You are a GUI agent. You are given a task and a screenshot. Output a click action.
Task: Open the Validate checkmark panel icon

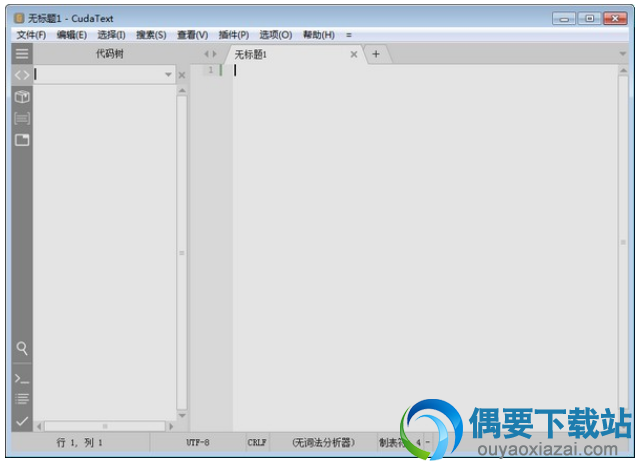point(22,421)
